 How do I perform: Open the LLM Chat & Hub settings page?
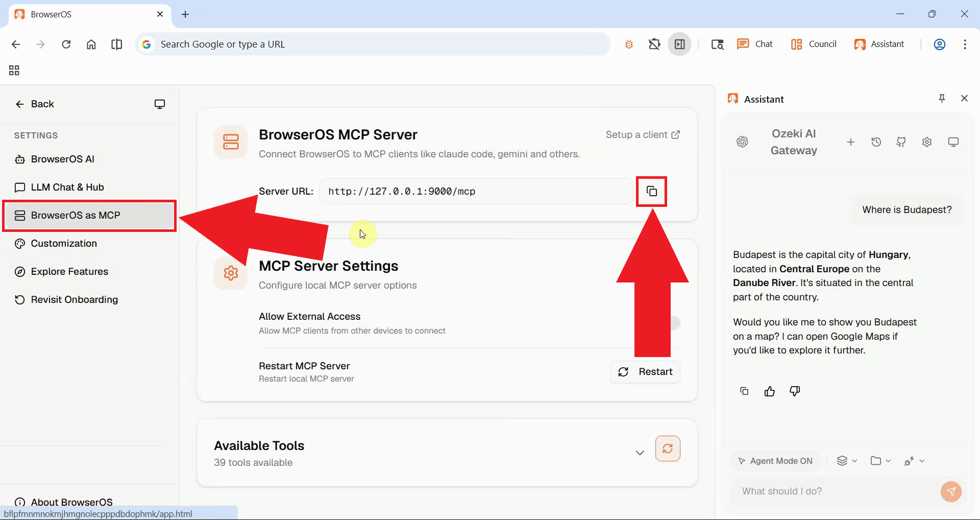tap(66, 187)
